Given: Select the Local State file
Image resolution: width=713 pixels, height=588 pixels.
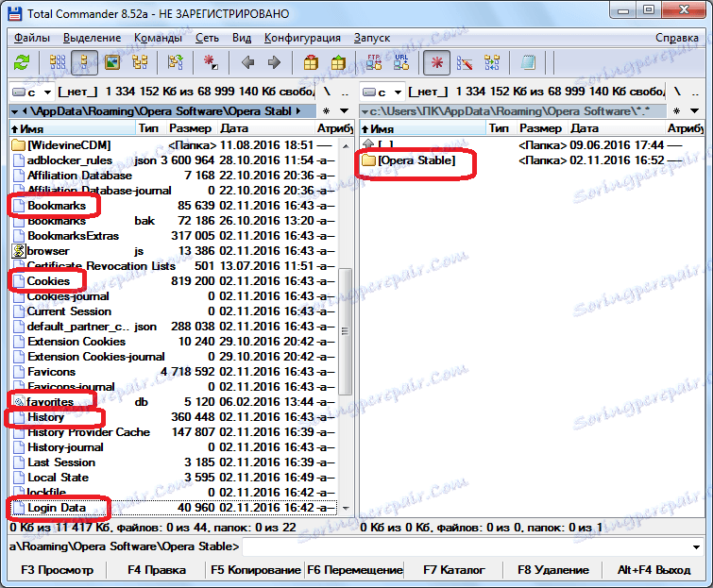Looking at the screenshot, I should click(173, 478).
